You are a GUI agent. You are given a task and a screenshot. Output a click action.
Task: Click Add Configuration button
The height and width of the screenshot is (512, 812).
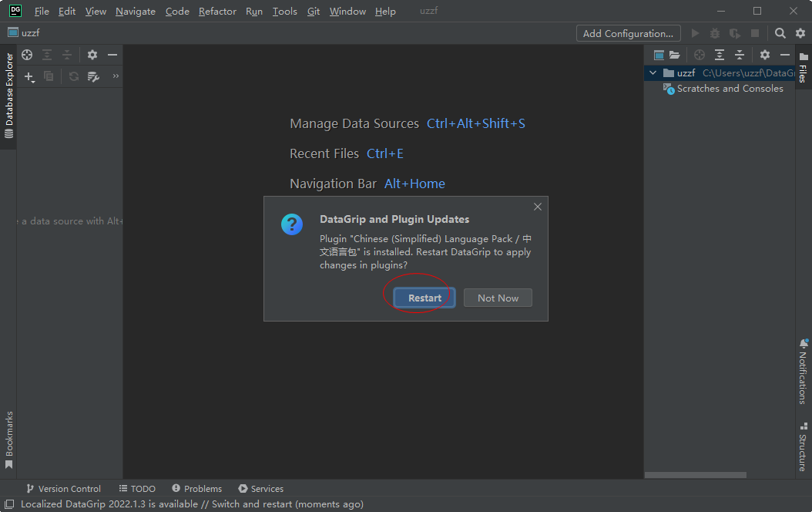pyautogui.click(x=628, y=33)
